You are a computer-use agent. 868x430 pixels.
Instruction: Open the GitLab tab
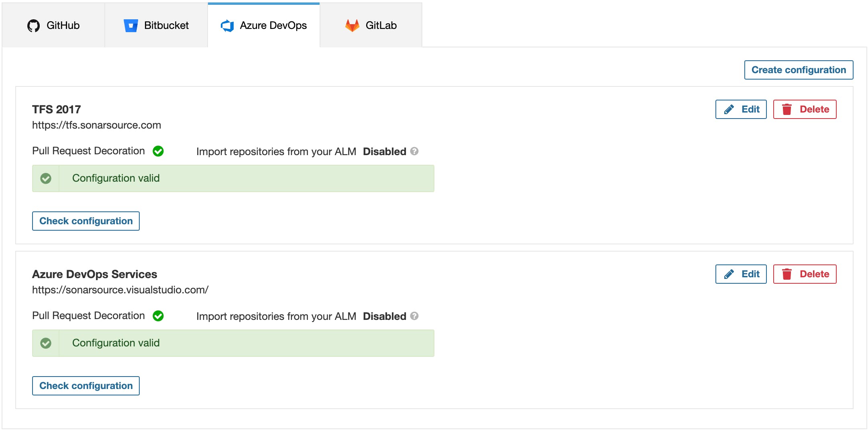coord(370,25)
